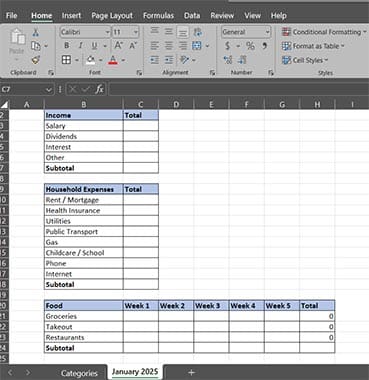Open the Merge & Center dropdown arrow

pos(207,46)
